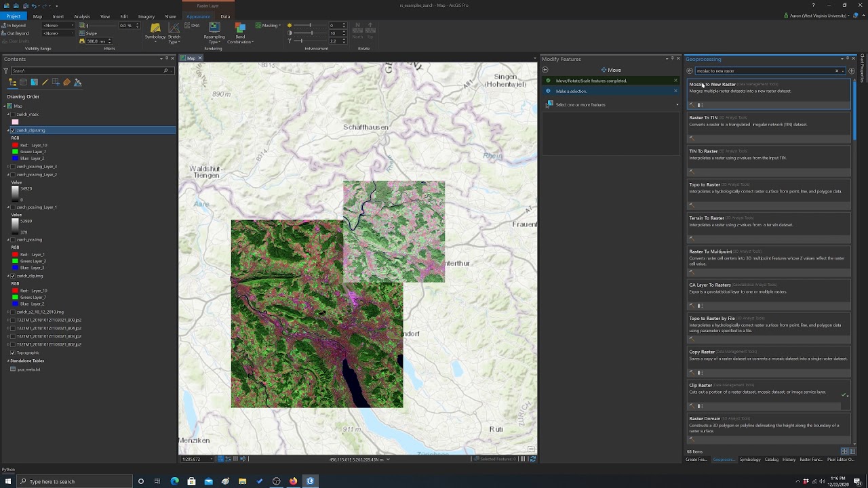Select List By Editing pencil icon
This screenshot has height=488, width=868.
(45, 83)
